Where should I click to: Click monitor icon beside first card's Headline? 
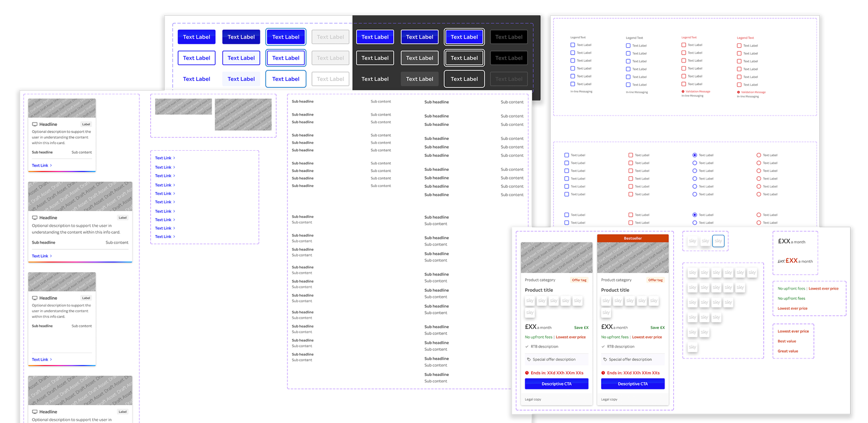(35, 124)
